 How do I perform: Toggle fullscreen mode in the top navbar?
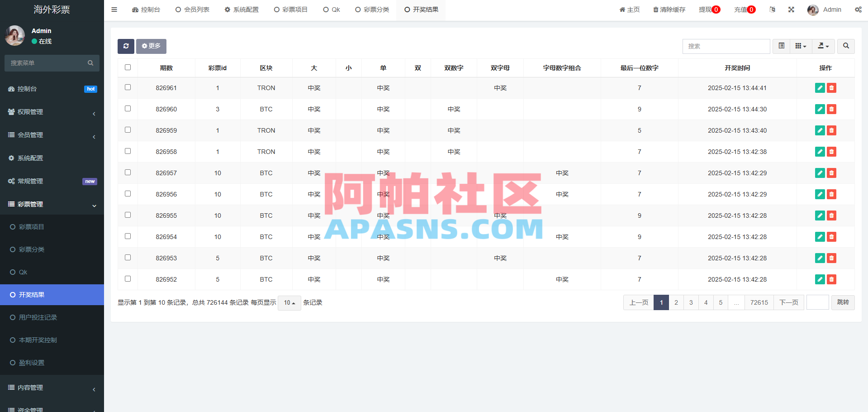[x=791, y=10]
